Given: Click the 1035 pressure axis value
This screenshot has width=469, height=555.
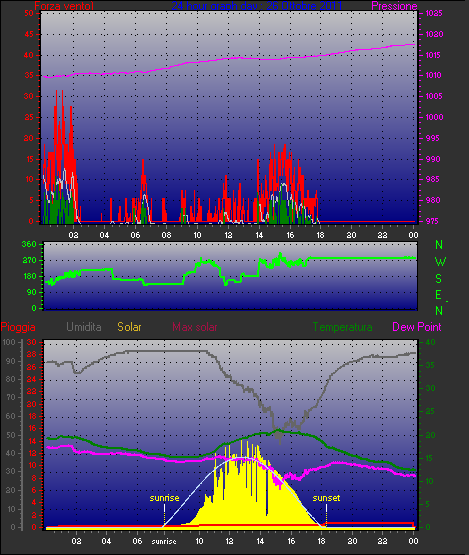Looking at the screenshot, I should 434,13.
